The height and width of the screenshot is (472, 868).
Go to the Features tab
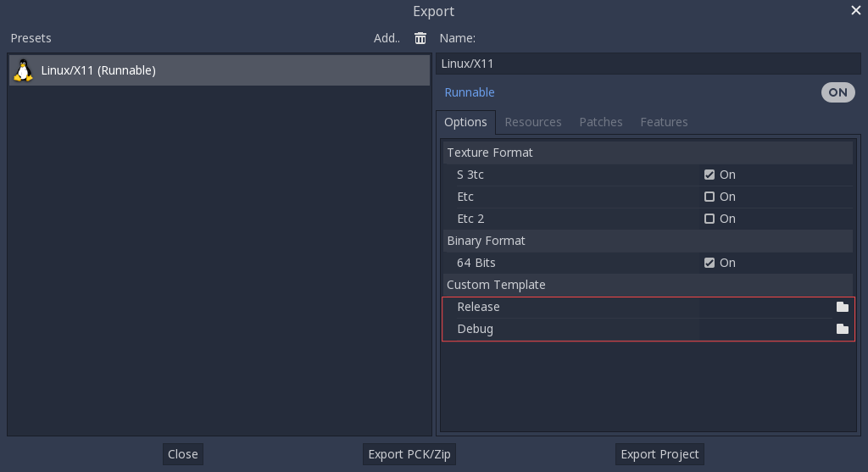(x=664, y=122)
